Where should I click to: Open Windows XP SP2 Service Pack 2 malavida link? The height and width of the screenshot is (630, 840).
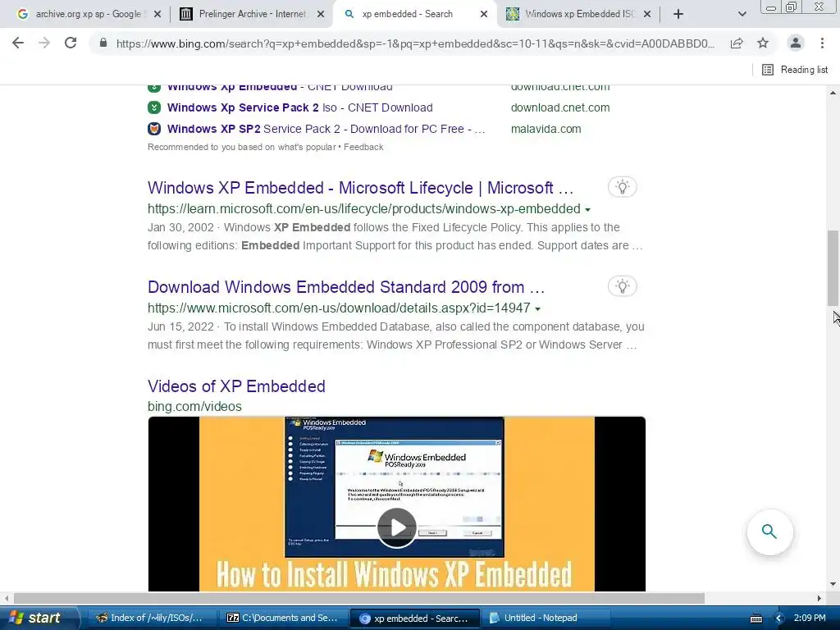[326, 129]
